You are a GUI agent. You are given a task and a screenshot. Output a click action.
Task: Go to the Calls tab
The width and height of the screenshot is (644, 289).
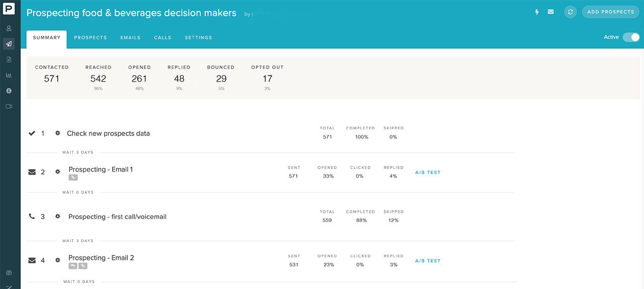[163, 38]
